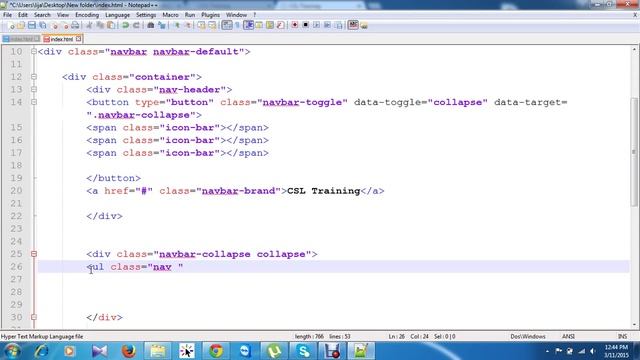Screen dimensions: 640x360
Task: Click the Ln : 26 status bar entry
Action: [396, 337]
